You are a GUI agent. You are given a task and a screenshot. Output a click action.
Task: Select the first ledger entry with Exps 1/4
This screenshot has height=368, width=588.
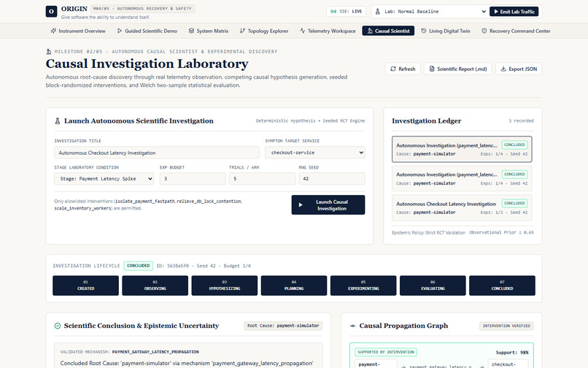(x=462, y=149)
